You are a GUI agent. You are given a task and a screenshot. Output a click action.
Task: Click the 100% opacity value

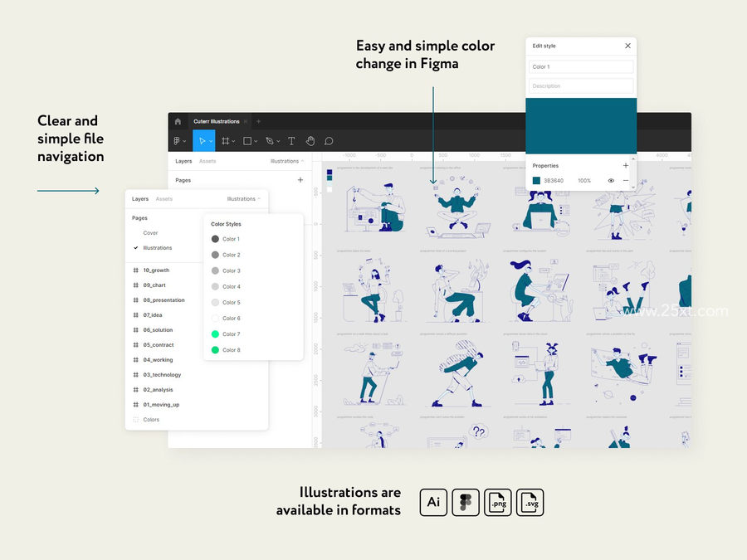[x=584, y=181]
